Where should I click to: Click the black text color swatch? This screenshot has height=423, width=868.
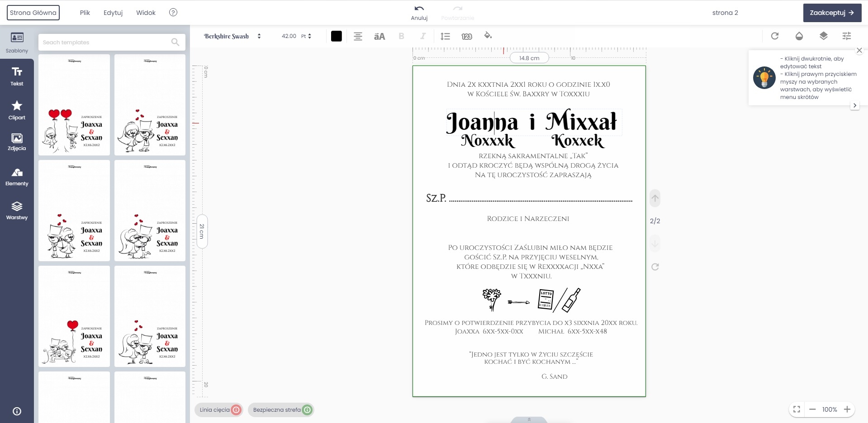337,36
